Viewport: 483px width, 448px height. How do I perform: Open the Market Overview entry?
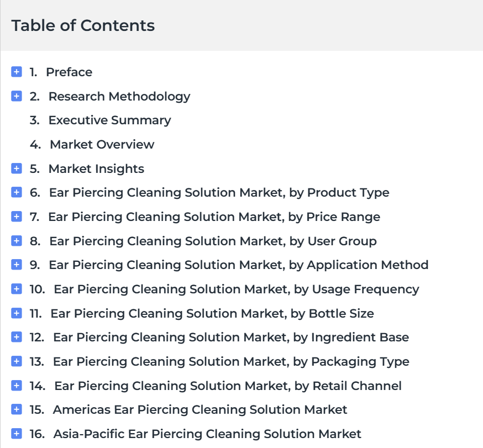(x=102, y=144)
